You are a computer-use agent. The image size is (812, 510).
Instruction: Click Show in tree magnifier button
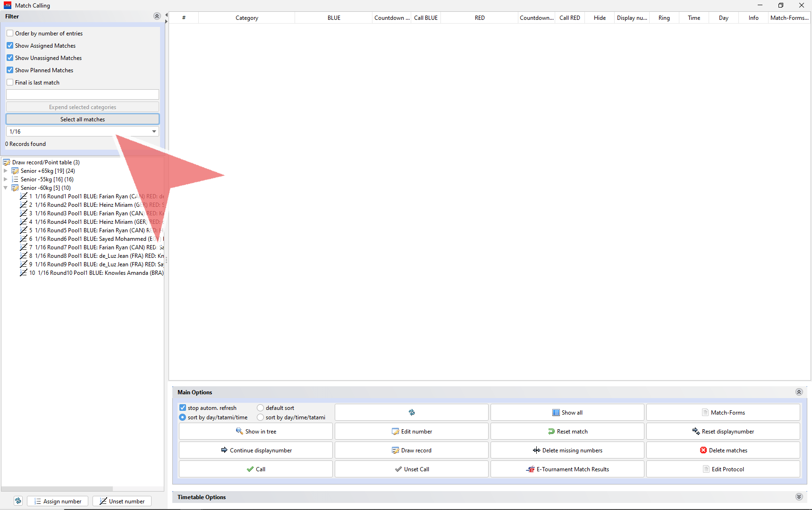[x=255, y=431]
